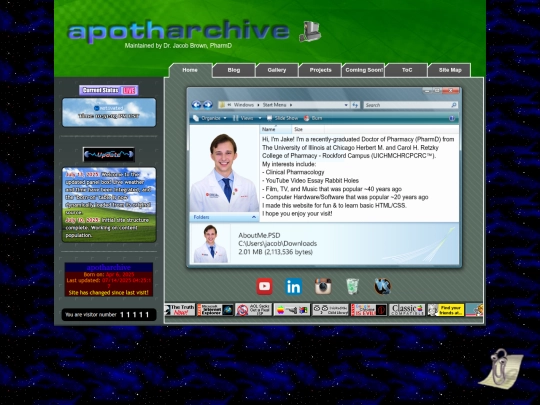540x405 pixels.
Task: Click the 'Chrome is Evil' badge
Action: point(369,310)
